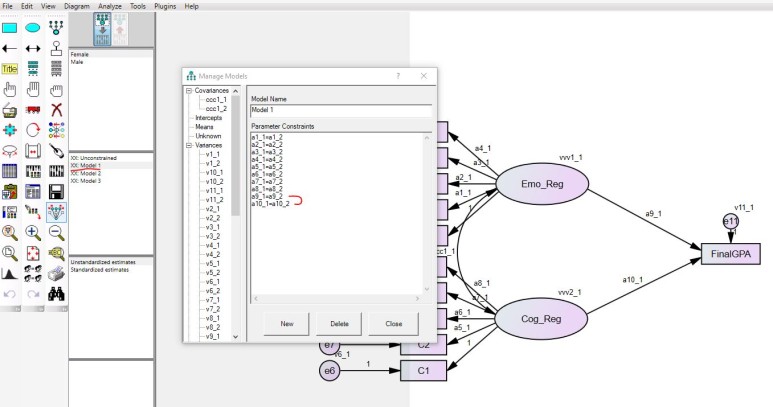Select the Draw latent variable with indicators tool

coord(56,28)
